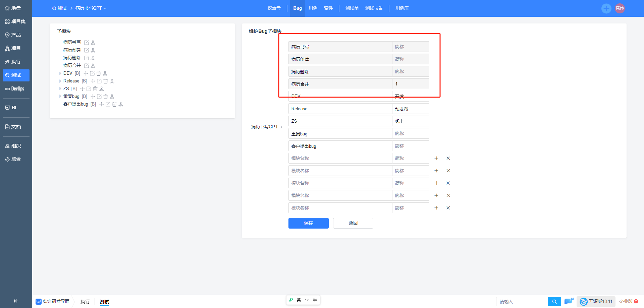Screen dimensions: 644x308
Task: Click the 简称 field for 重复bug
Action: 411,133
